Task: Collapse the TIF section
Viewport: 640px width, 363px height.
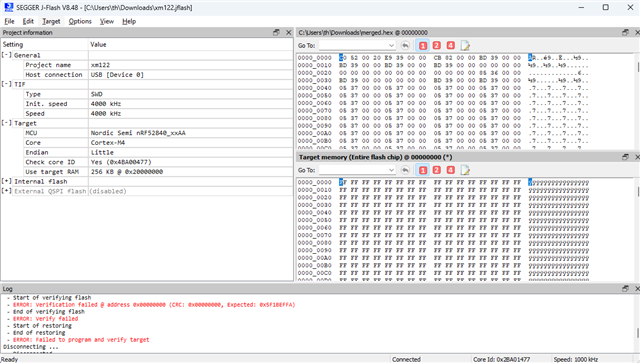Action: (7, 84)
